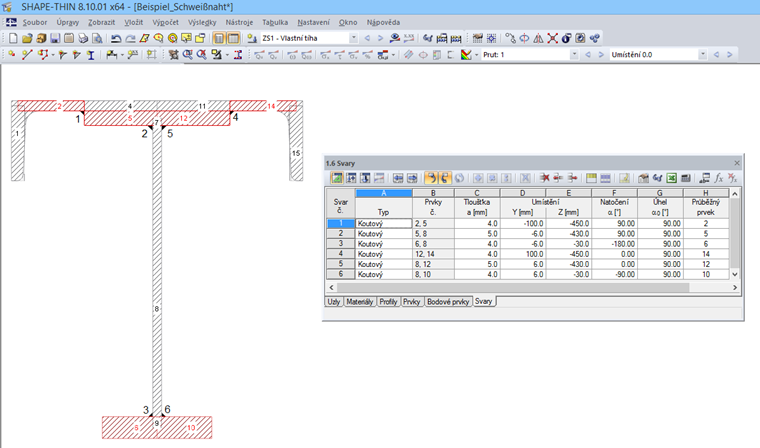The image size is (760, 448).
Task: Select the Svary tab
Action: (x=484, y=301)
